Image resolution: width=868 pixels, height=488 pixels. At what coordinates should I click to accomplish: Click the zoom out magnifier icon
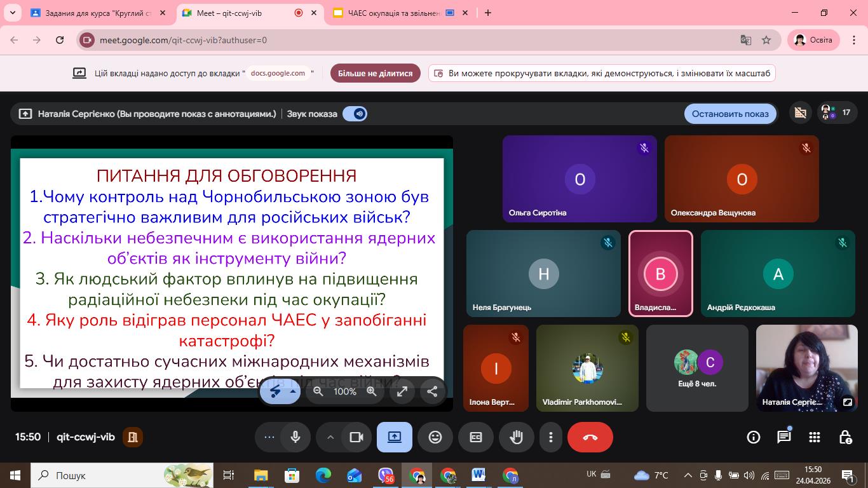point(318,391)
